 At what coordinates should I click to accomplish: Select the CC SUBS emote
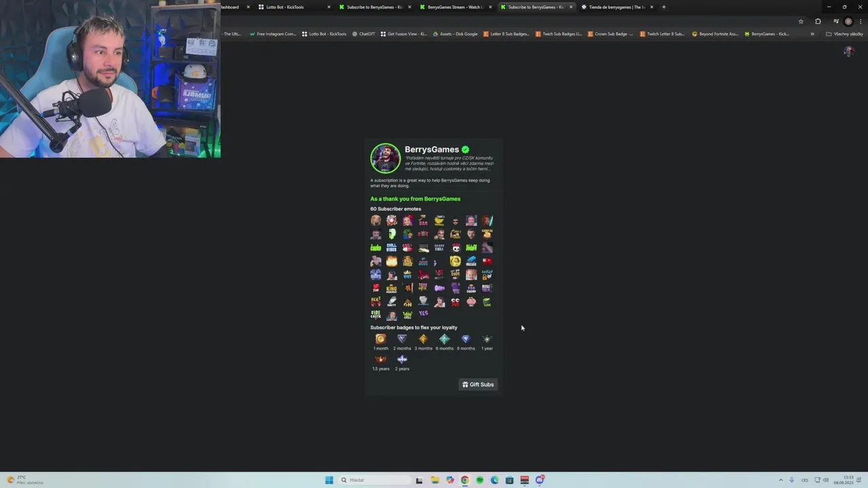[455, 302]
